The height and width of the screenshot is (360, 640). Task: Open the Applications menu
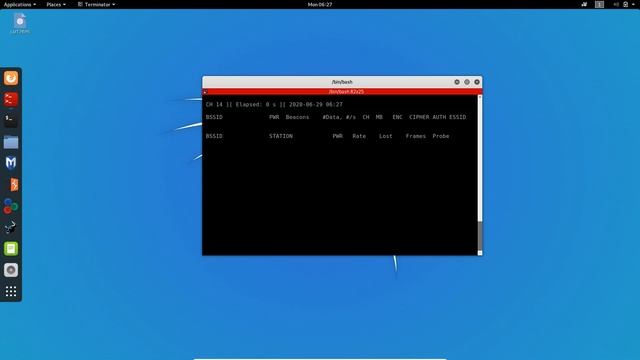pyautogui.click(x=20, y=4)
